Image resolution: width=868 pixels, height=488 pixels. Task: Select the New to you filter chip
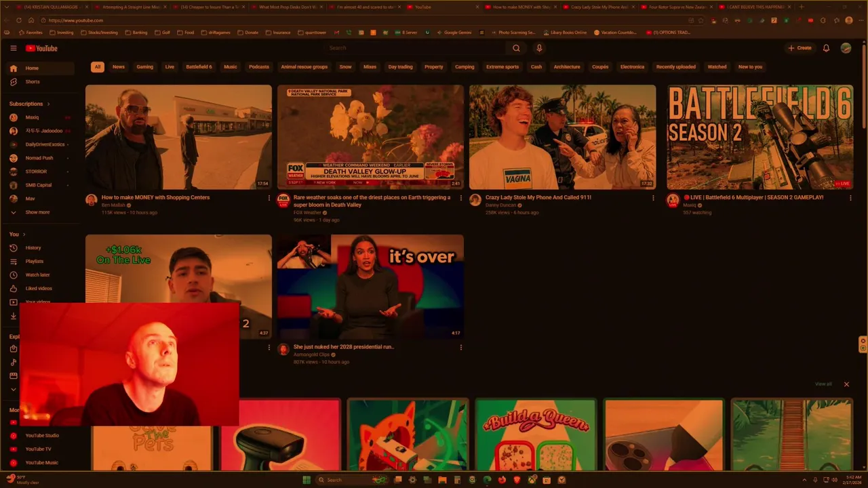coord(750,67)
